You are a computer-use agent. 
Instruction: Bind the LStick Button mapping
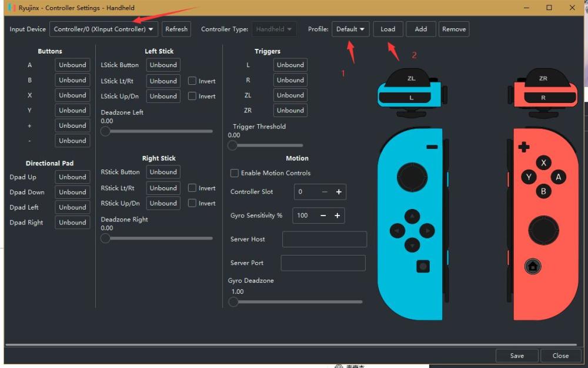tap(163, 65)
